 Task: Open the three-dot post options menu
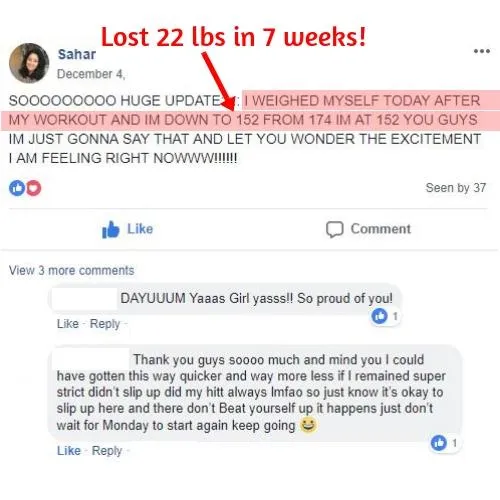[482, 51]
